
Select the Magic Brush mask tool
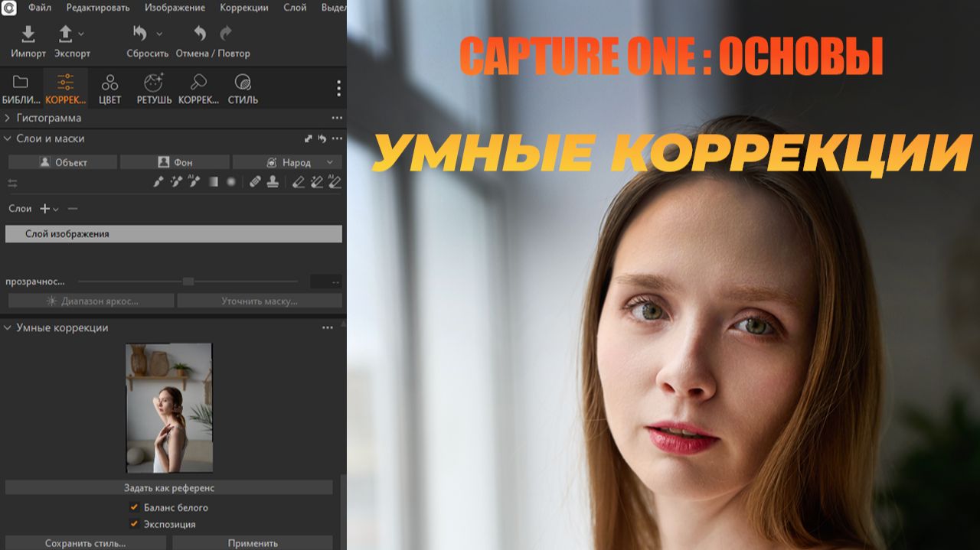pos(175,182)
